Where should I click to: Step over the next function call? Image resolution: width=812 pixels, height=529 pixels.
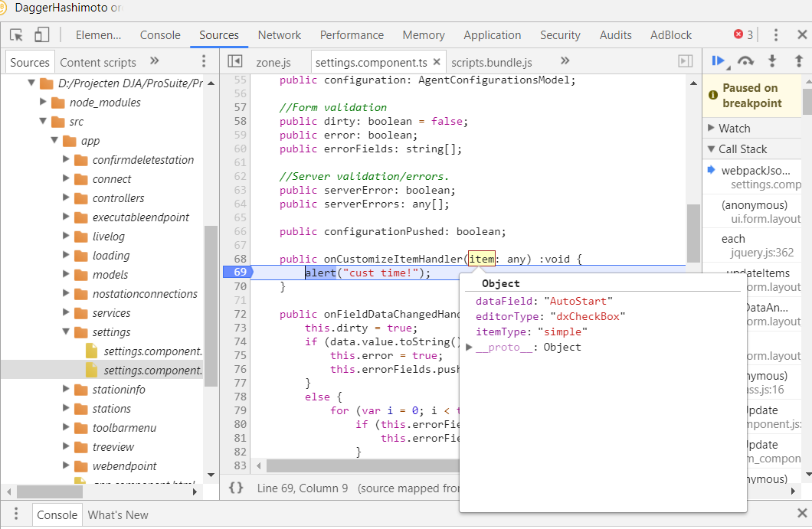click(745, 60)
